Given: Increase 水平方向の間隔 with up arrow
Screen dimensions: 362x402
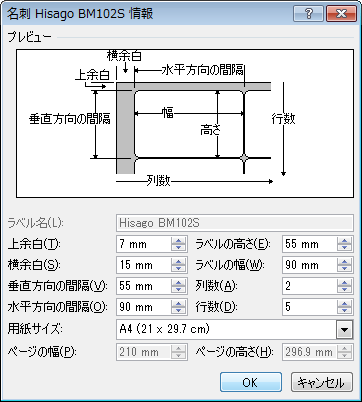Looking at the screenshot, I should click(179, 304).
